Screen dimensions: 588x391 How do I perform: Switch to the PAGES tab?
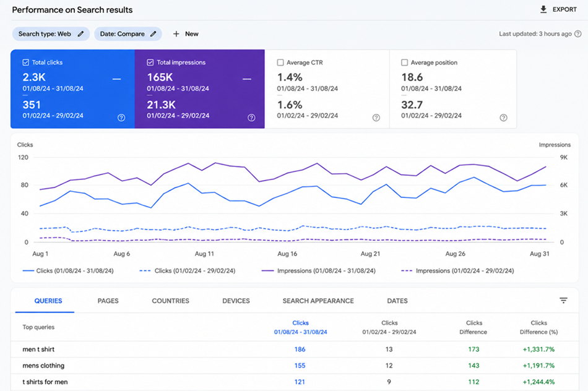tap(108, 301)
